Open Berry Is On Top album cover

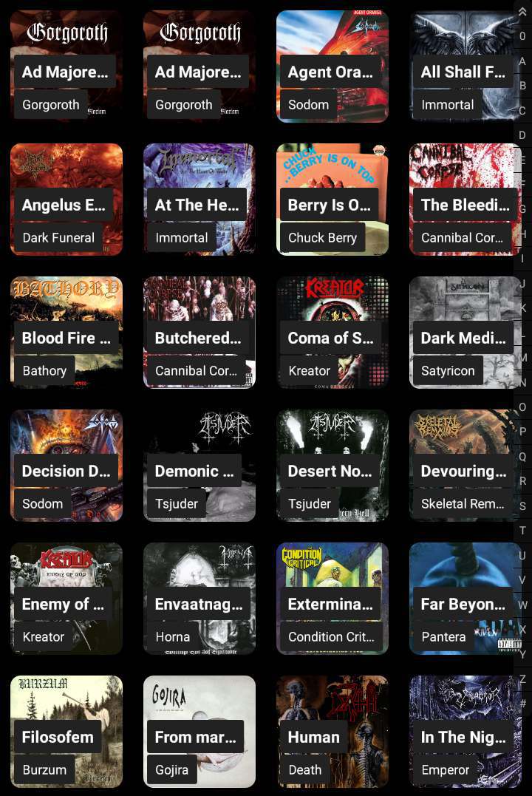[x=332, y=200]
